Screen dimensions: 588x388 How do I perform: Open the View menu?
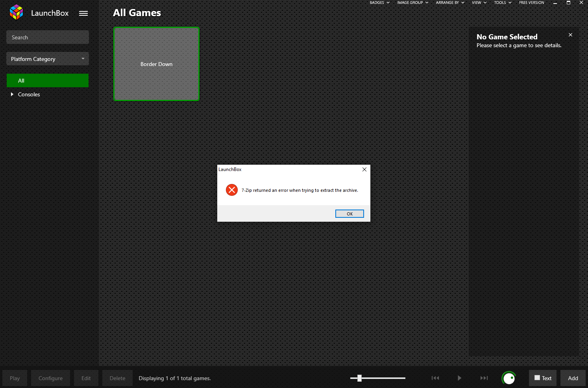pos(479,3)
